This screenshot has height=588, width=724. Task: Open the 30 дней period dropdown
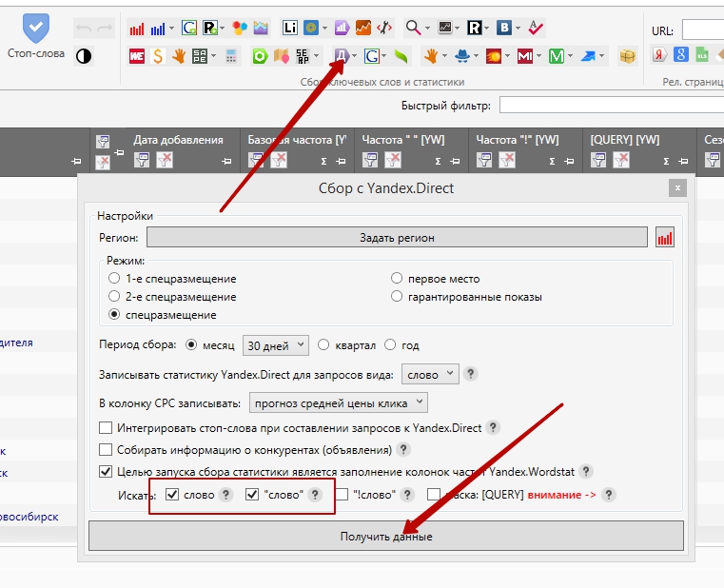click(276, 345)
